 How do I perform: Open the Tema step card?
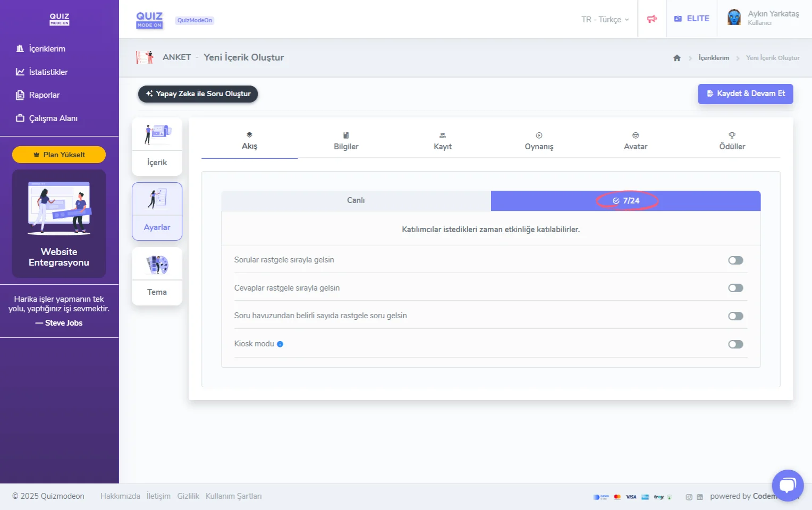(x=157, y=276)
